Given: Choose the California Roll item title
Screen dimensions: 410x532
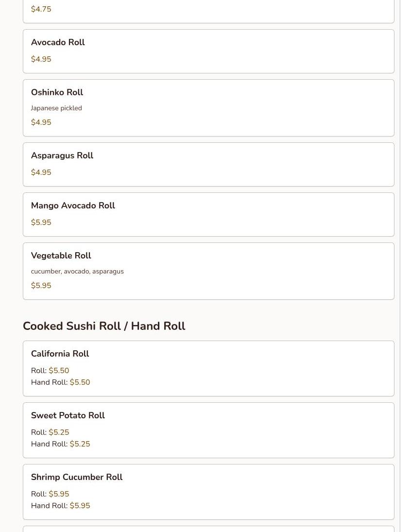Looking at the screenshot, I should pos(60,354).
